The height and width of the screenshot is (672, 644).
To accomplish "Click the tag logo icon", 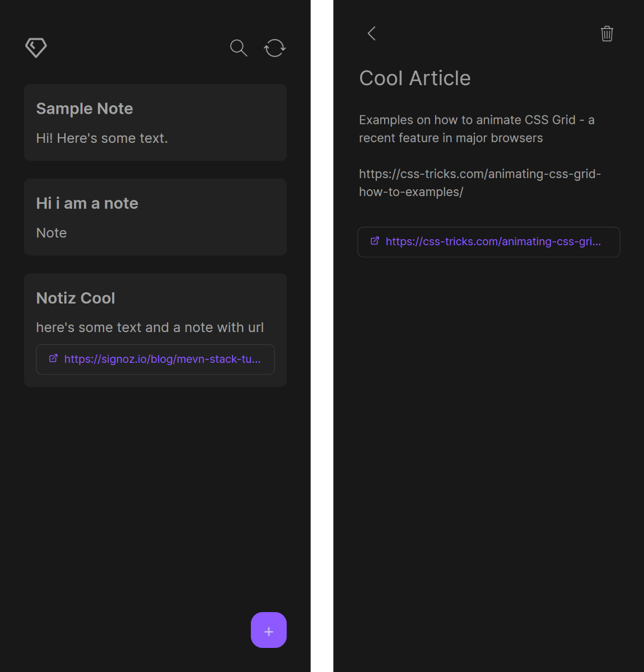I will (36, 48).
